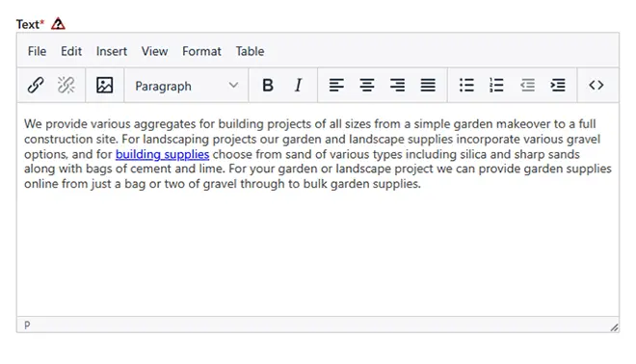This screenshot has height=364, width=636.
Task: Click the words 'bulk garden supplies'
Action: [361, 184]
